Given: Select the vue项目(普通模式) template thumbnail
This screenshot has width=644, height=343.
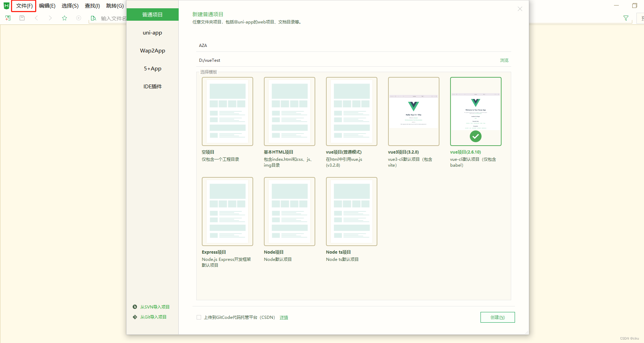Looking at the screenshot, I should [351, 111].
